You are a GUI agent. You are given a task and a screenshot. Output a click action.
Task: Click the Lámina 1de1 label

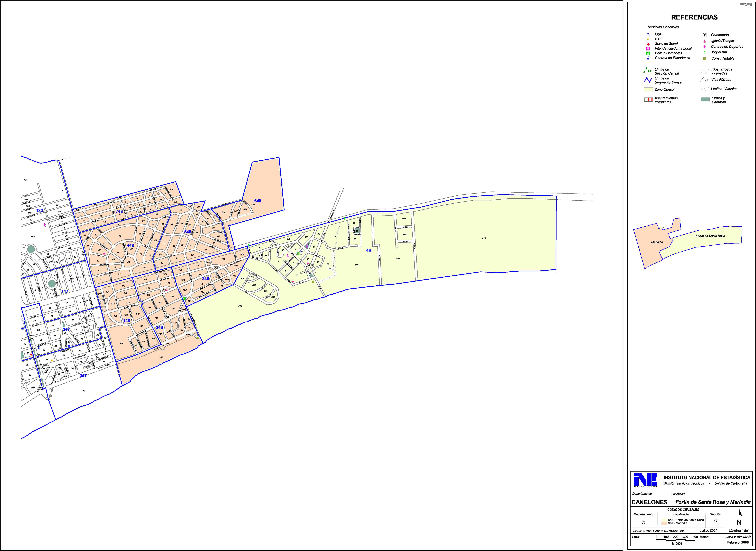click(x=739, y=531)
